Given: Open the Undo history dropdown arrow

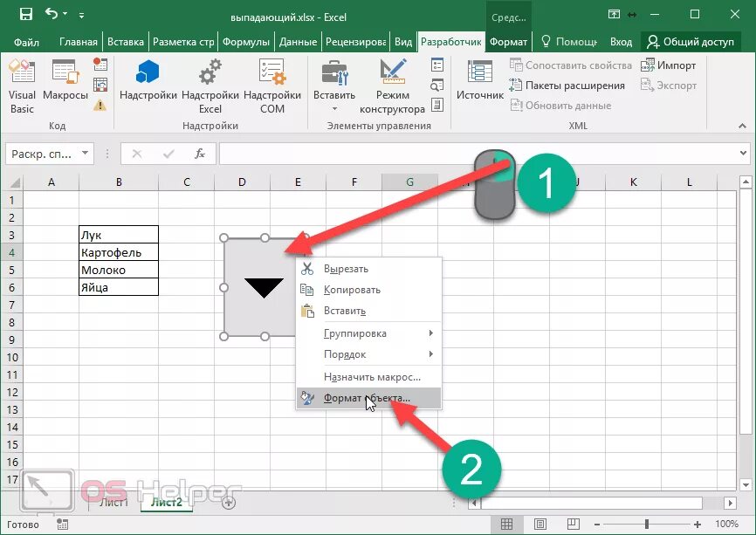Looking at the screenshot, I should [65, 14].
